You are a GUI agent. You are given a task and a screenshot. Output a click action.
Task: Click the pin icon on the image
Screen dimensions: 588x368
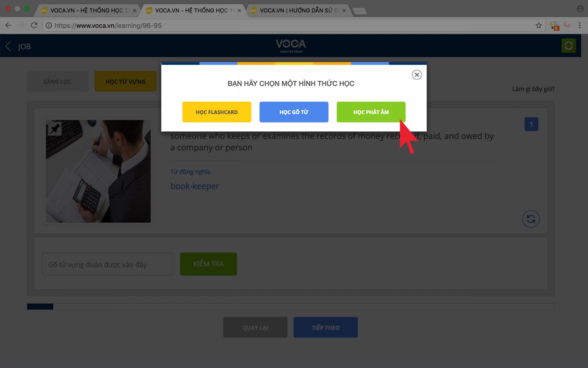pyautogui.click(x=55, y=128)
